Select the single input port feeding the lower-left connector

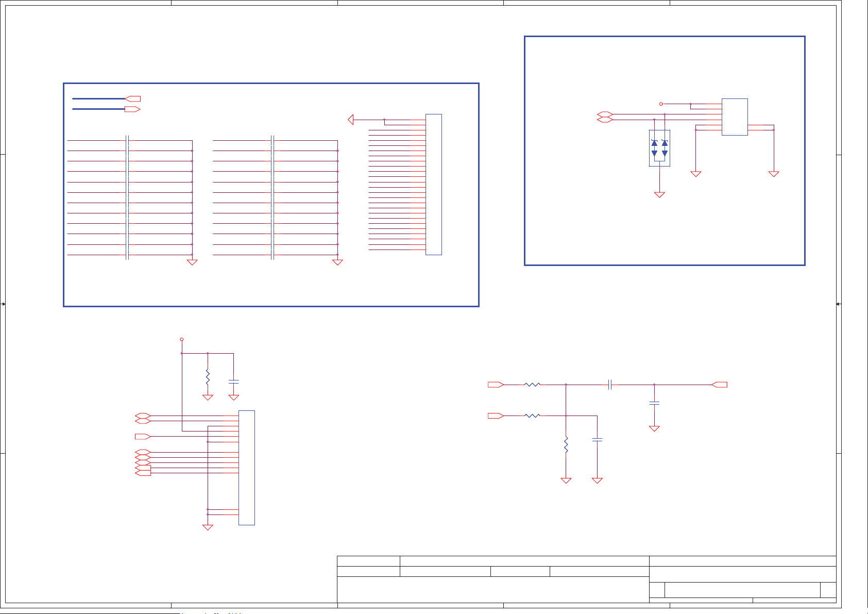[x=143, y=437]
